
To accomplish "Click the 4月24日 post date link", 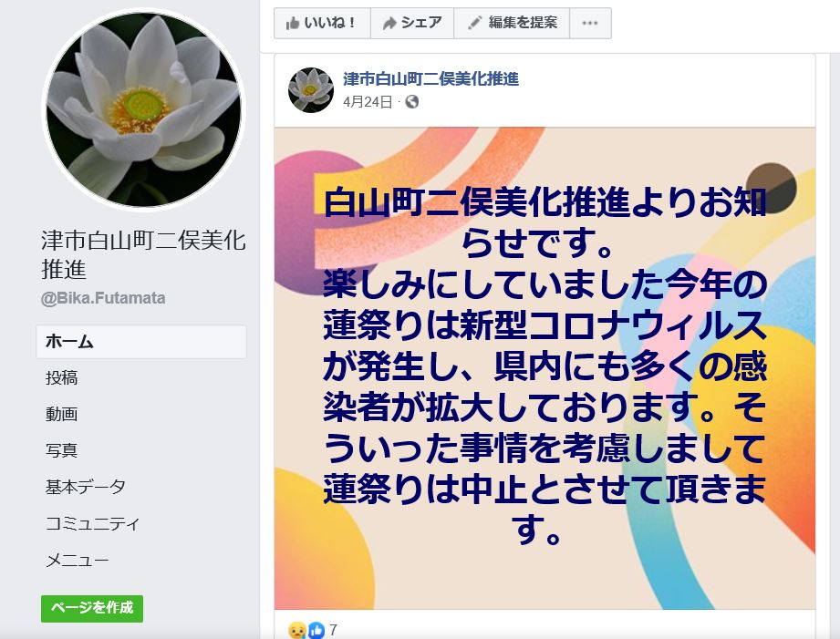I will tap(368, 102).
